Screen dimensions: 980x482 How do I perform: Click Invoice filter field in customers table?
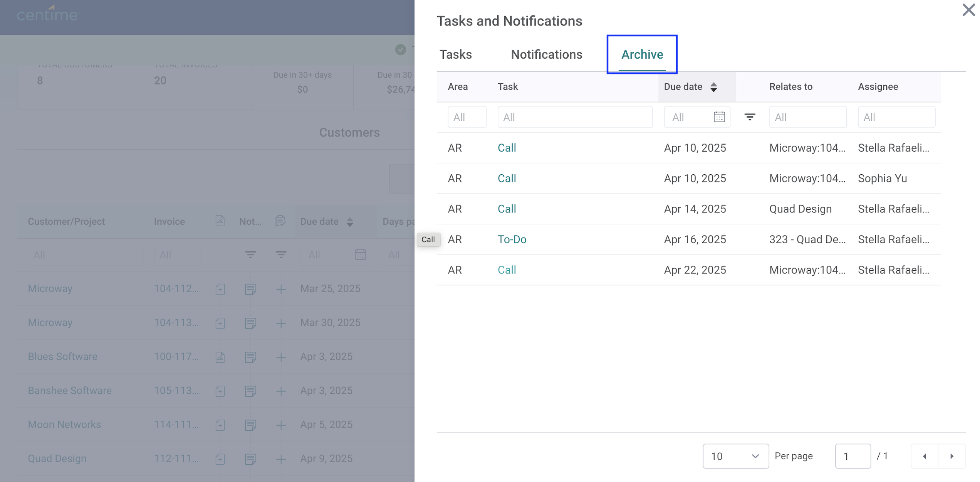[x=177, y=254]
